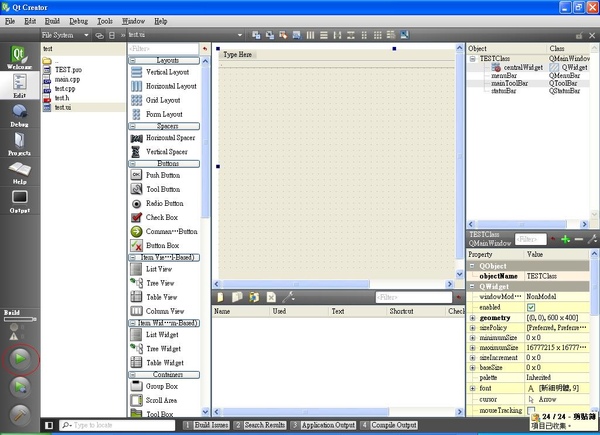Select Tool Button widget

pos(155,189)
